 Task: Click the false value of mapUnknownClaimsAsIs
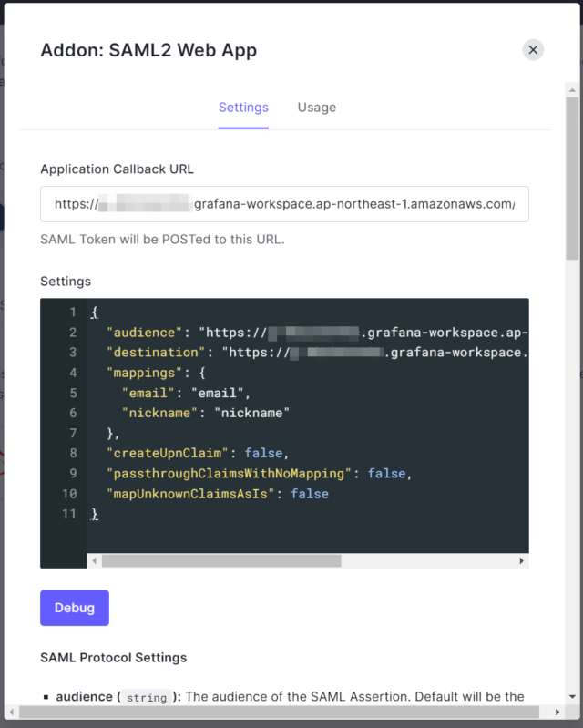point(310,494)
